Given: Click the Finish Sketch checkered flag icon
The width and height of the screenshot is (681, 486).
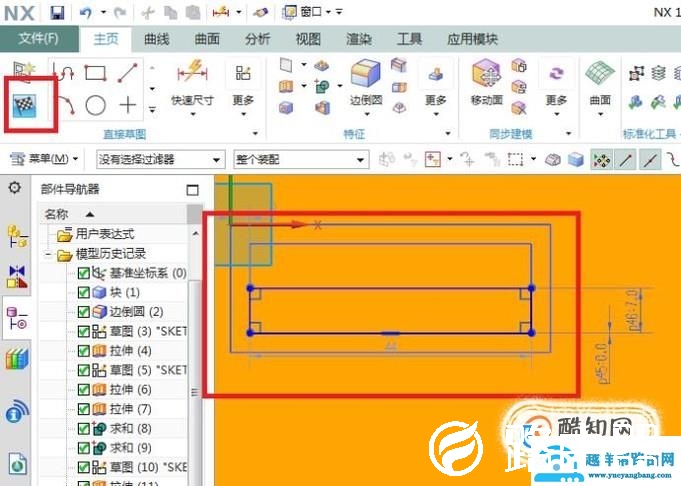Looking at the screenshot, I should [24, 106].
